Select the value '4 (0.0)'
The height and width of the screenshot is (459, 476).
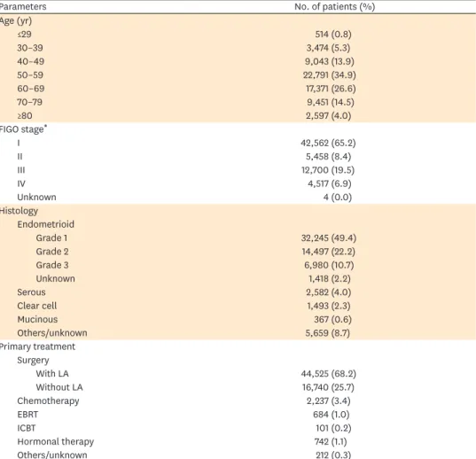337,198
